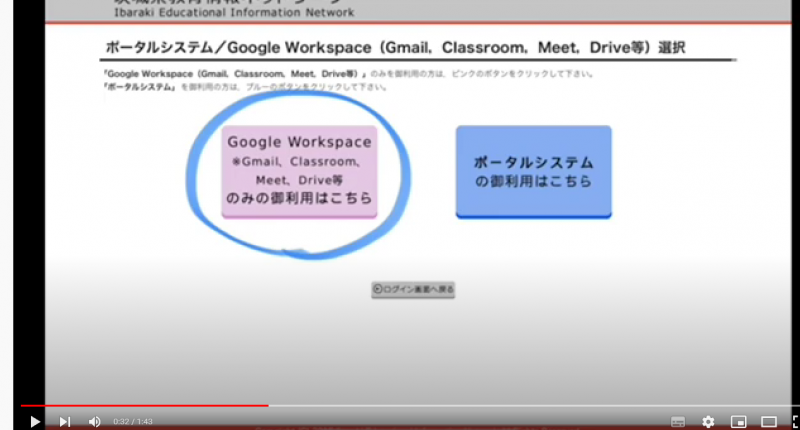The height and width of the screenshot is (430, 800).
Task: Click the Ibaraki Educational Information Network header text
Action: pos(234,12)
